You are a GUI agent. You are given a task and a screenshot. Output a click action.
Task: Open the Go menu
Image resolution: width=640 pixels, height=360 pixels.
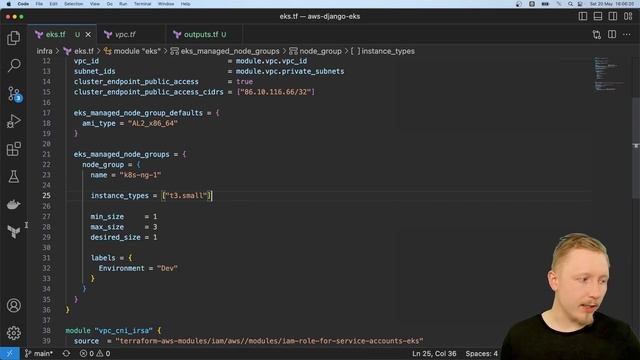(x=109, y=4)
